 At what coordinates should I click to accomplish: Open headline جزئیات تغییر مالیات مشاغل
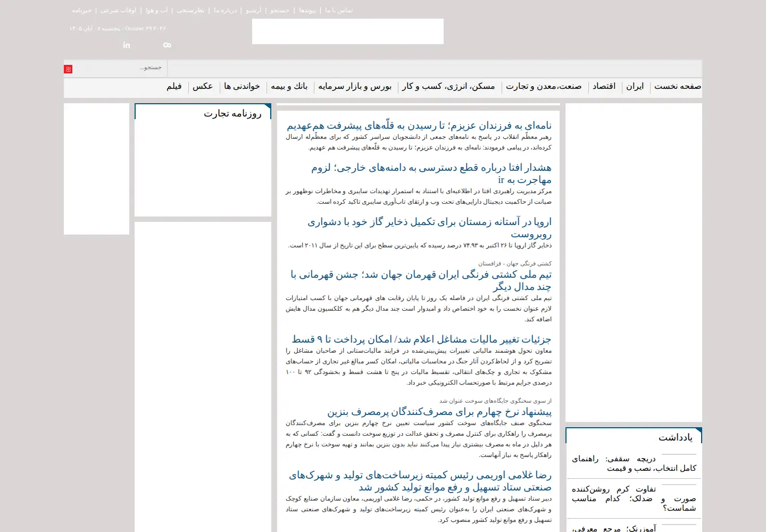click(421, 339)
